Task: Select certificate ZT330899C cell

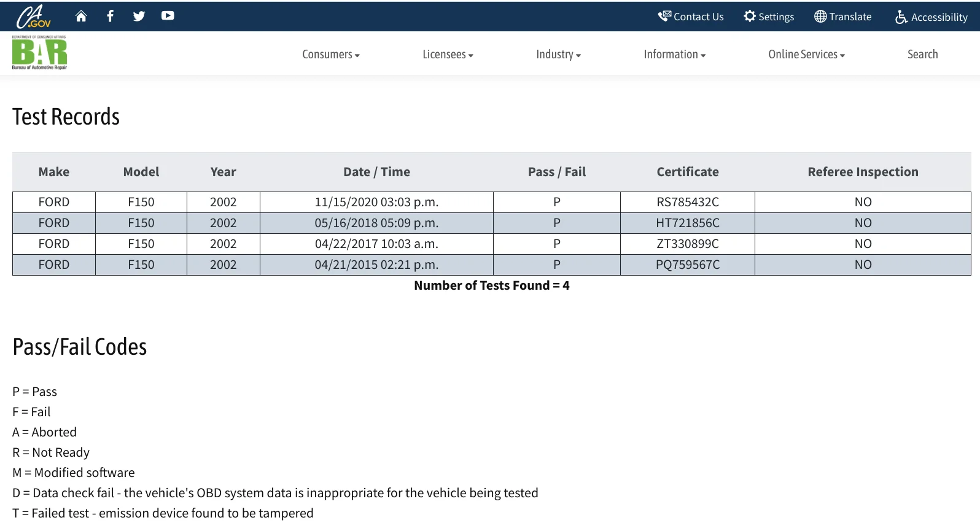Action: 688,244
